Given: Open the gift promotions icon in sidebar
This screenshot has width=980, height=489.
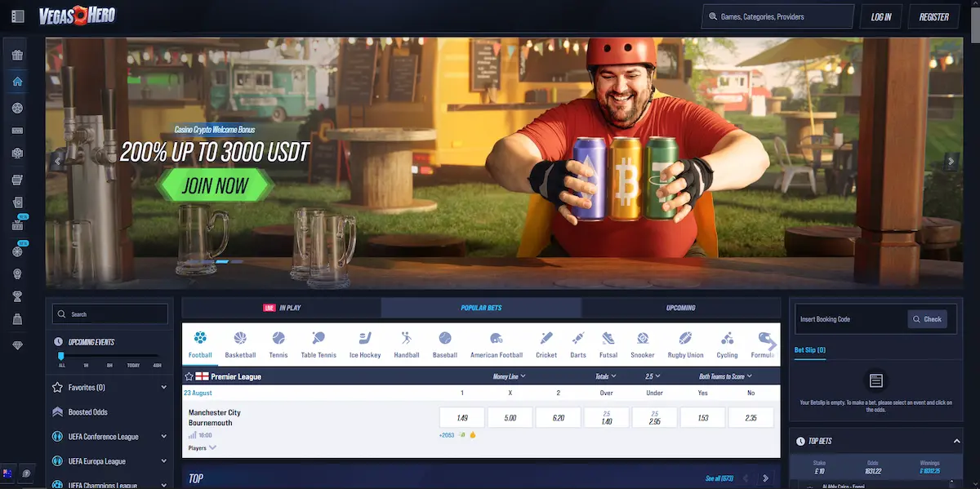Looking at the screenshot, I should (17, 56).
